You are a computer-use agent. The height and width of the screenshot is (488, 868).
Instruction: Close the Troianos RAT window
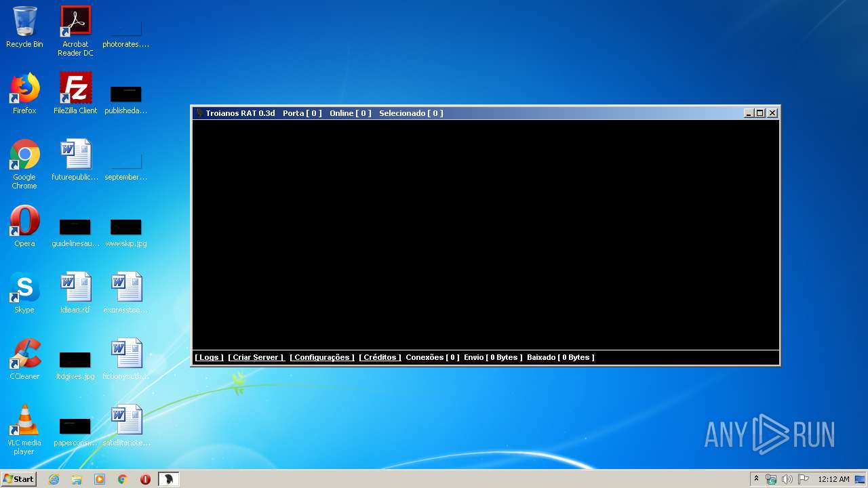772,113
